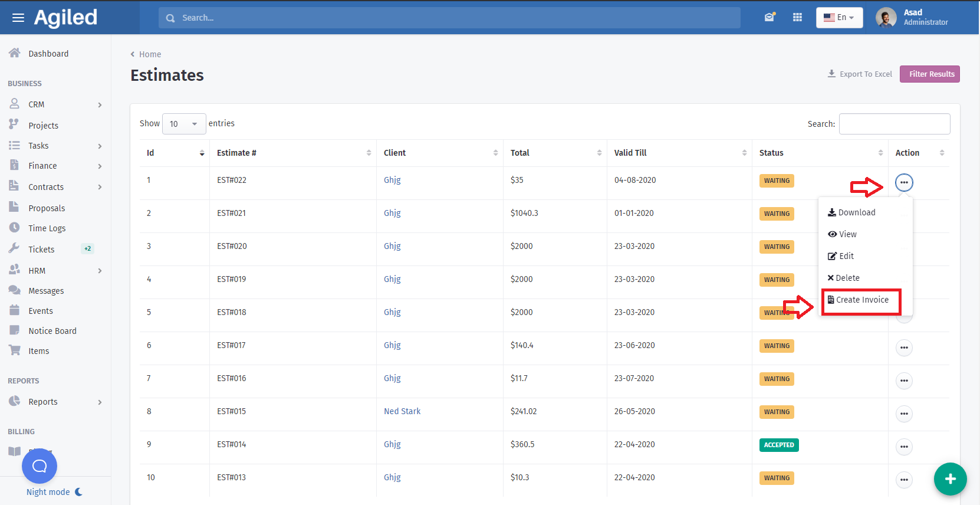980x505 pixels.
Task: Open the chat support bubble
Action: pyautogui.click(x=40, y=466)
